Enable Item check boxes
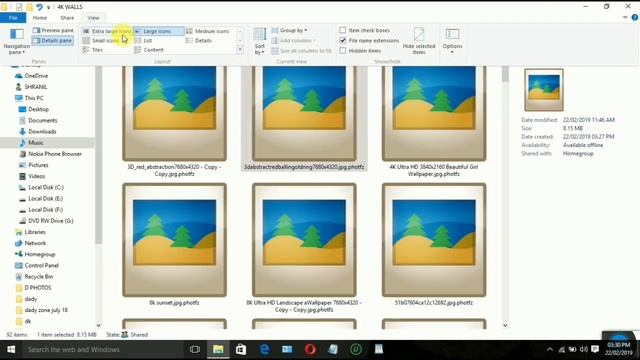This screenshot has height=360, width=640. point(343,30)
